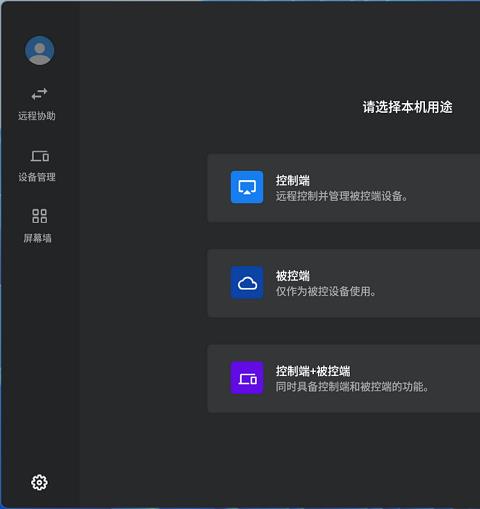Click the 远程协助 swap-arrows icon
This screenshot has width=480, height=509.
39,94
